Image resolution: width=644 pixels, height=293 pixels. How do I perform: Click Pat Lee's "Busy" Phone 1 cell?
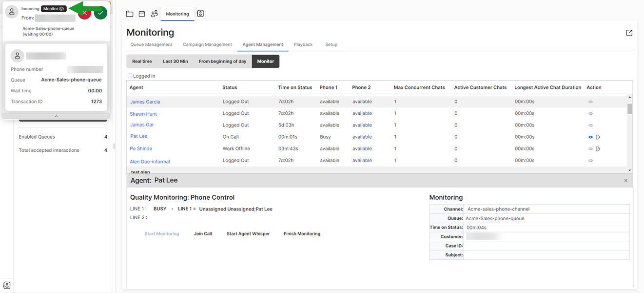coord(325,137)
